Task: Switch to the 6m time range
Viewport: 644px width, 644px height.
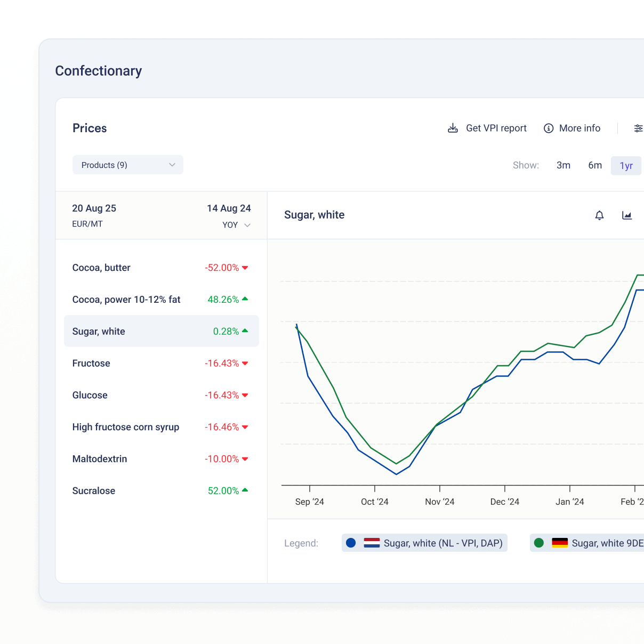Action: [595, 165]
